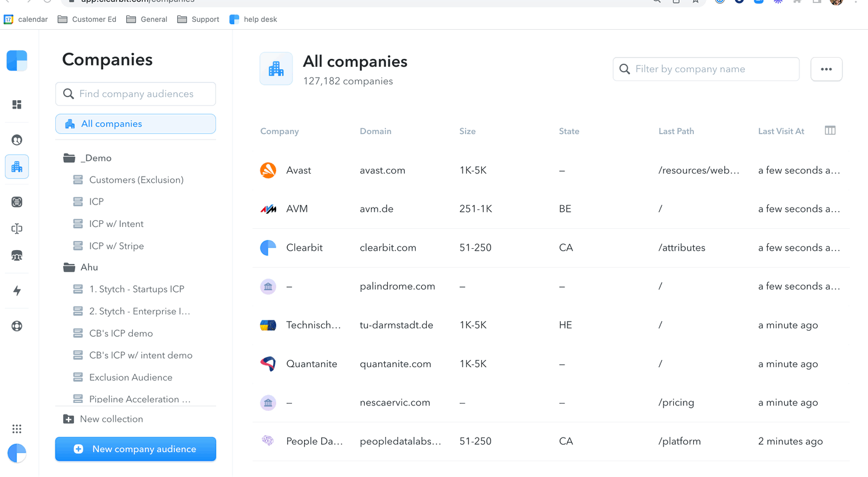Image resolution: width=868 pixels, height=477 pixels.
Task: Open the lifebuoy help icon
Action: point(17,326)
